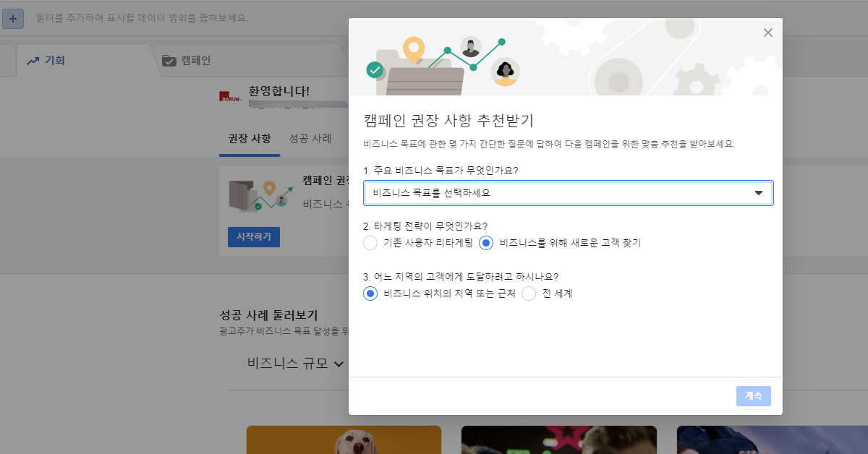Switch to the 캠페인 tab

click(192, 61)
